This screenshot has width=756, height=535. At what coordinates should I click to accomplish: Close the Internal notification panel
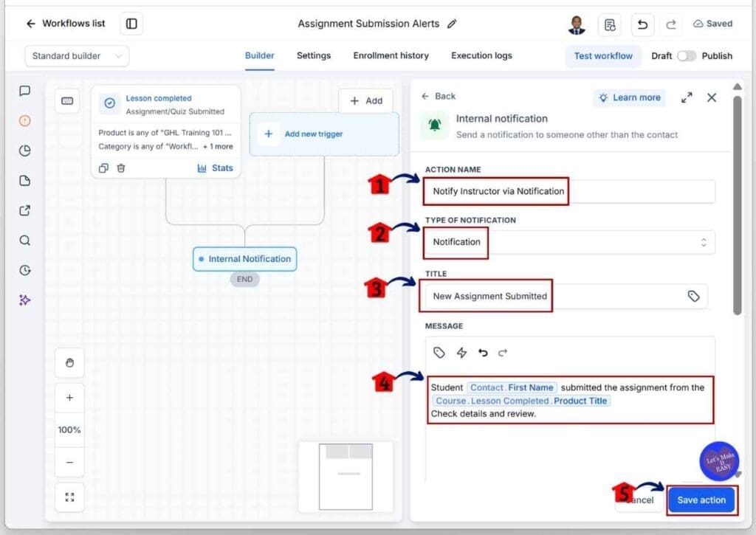coord(712,98)
